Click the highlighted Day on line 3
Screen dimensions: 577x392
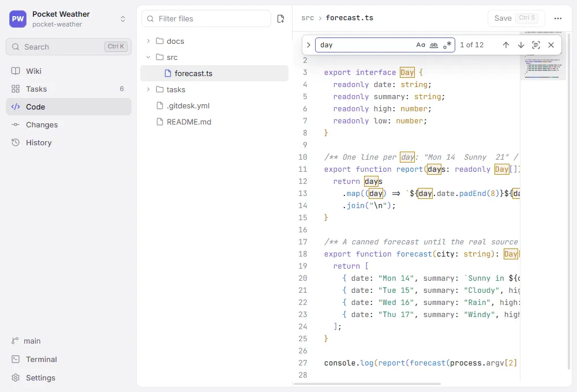tap(407, 73)
